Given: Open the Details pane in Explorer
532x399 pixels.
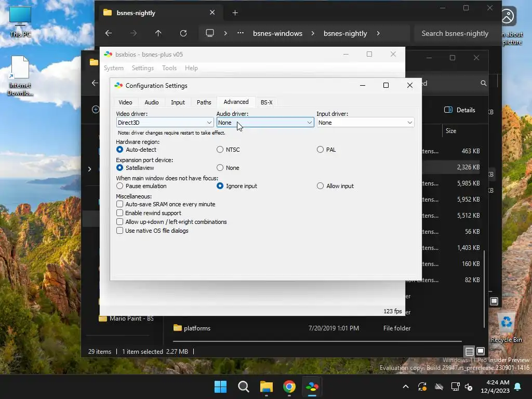Looking at the screenshot, I should click(x=460, y=110).
